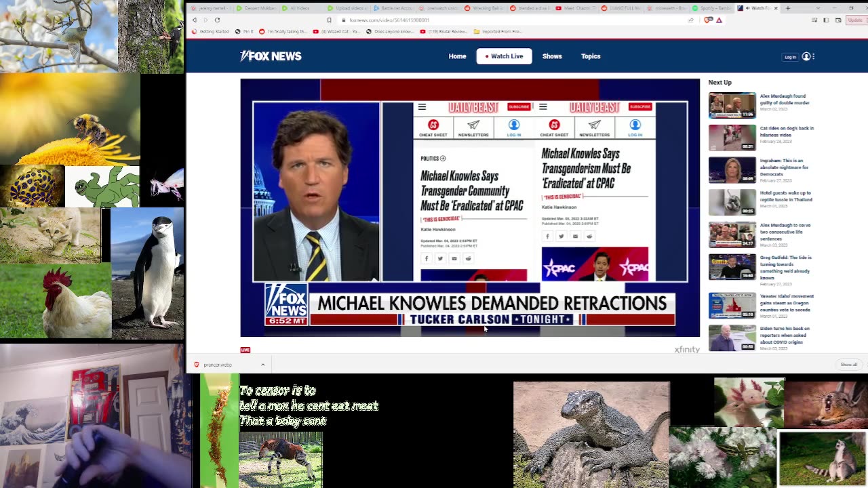Open the Brutal Review bookmark
The height and width of the screenshot is (488, 868).
tap(444, 32)
